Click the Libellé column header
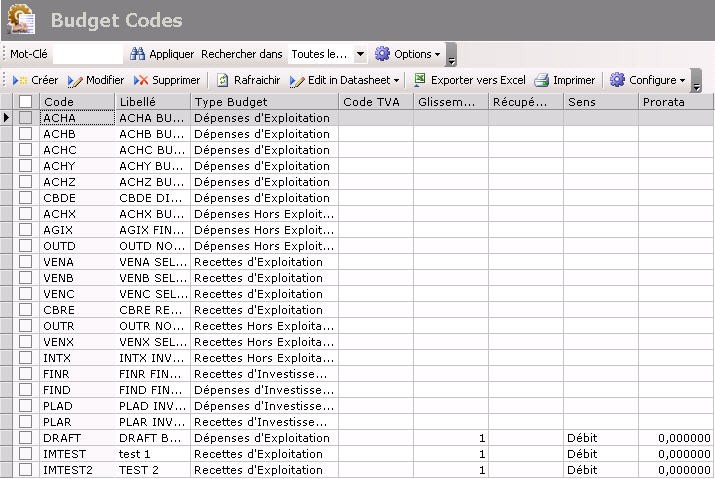715x479 pixels. pyautogui.click(x=152, y=102)
